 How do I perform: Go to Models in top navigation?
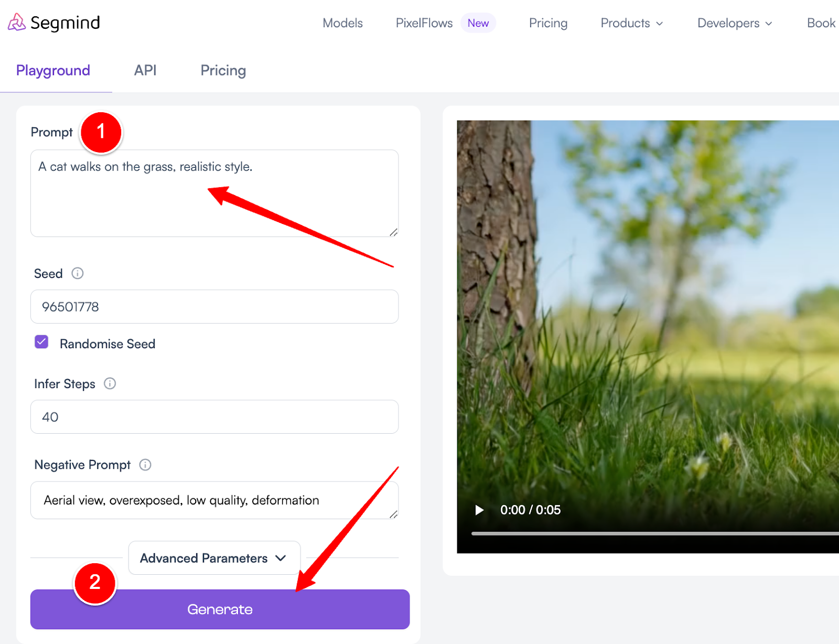point(343,23)
